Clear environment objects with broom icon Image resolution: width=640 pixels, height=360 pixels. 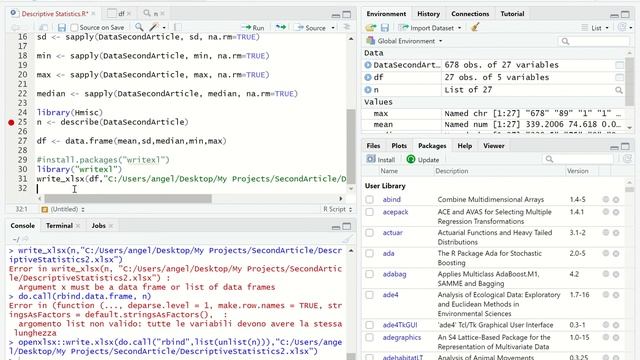click(x=475, y=27)
